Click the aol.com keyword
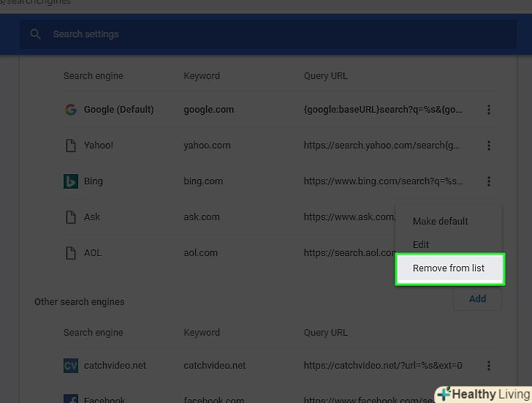Viewport: 532px width, 403px height. coord(200,253)
